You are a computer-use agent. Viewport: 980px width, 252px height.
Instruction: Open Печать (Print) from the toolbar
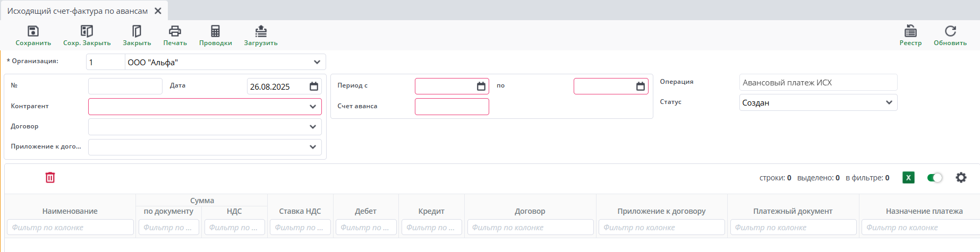point(175,31)
